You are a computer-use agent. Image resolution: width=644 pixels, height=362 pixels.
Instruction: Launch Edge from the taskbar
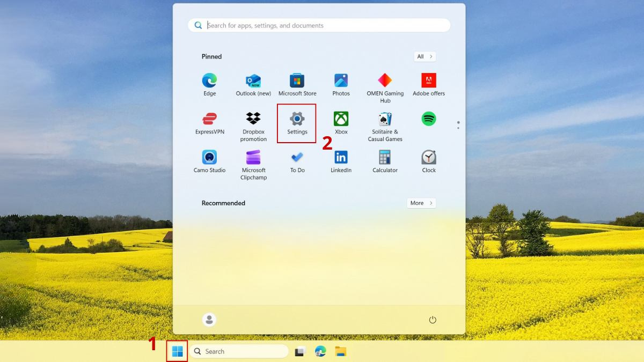[320, 351]
